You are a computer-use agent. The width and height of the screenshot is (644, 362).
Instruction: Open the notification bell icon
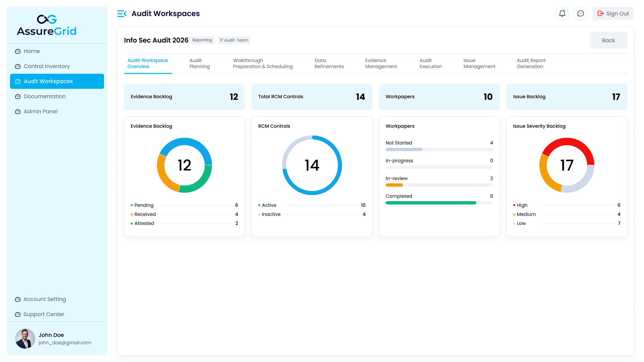point(562,13)
